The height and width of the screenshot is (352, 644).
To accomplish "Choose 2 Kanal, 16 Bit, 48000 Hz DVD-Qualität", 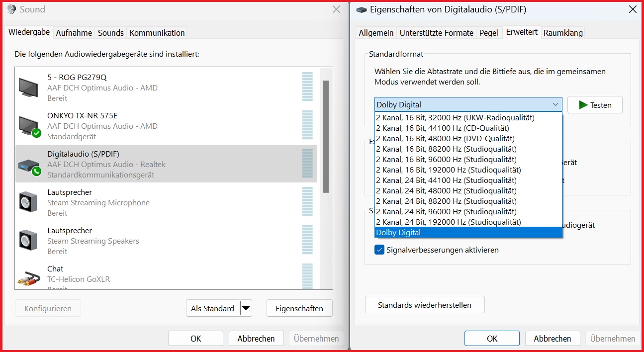I will (x=468, y=139).
